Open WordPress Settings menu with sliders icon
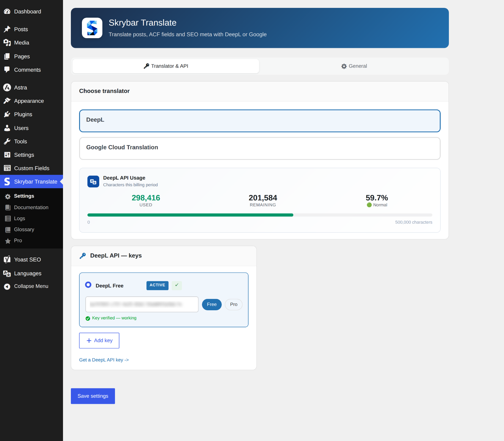504x441 pixels. coord(7,155)
